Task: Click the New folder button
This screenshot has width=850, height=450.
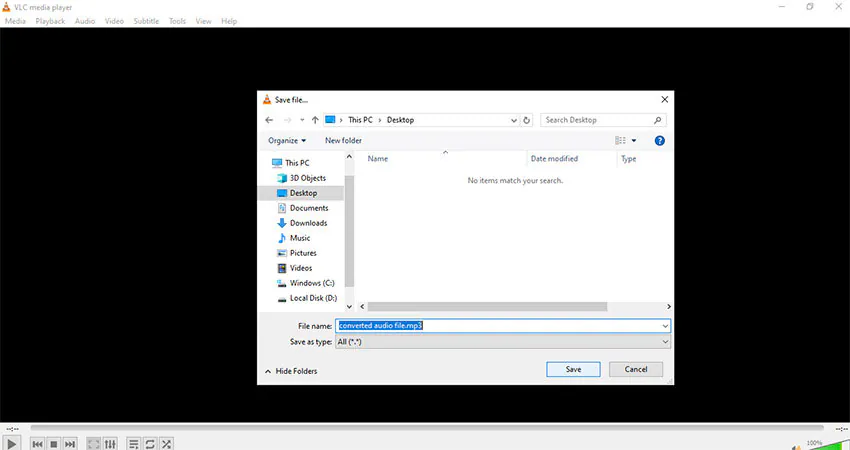Action: 343,140
